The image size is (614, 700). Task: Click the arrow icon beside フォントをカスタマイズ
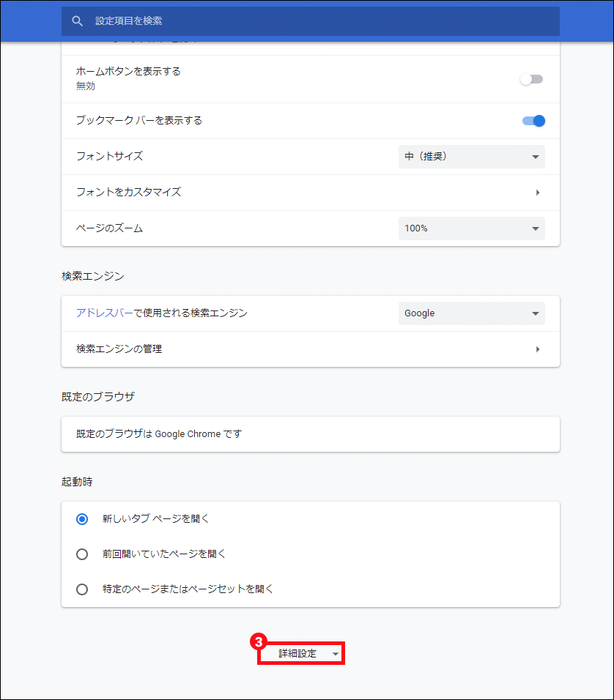537,193
